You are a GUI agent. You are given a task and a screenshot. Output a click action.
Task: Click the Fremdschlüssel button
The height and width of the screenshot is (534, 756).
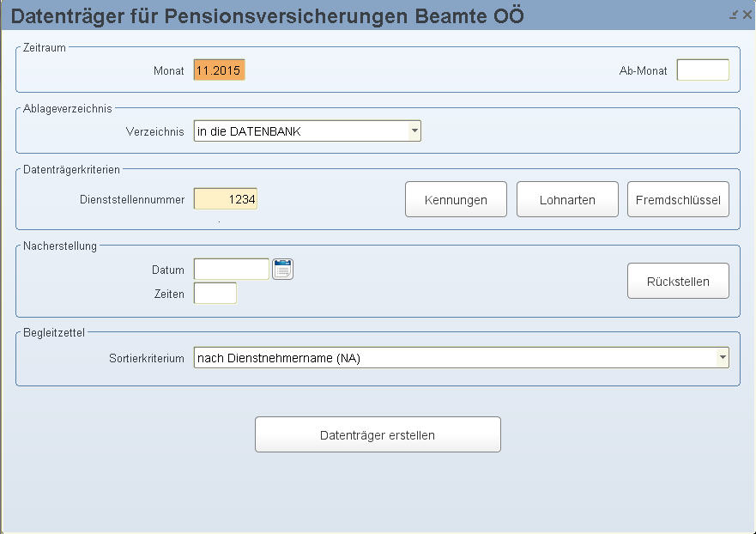(x=678, y=199)
